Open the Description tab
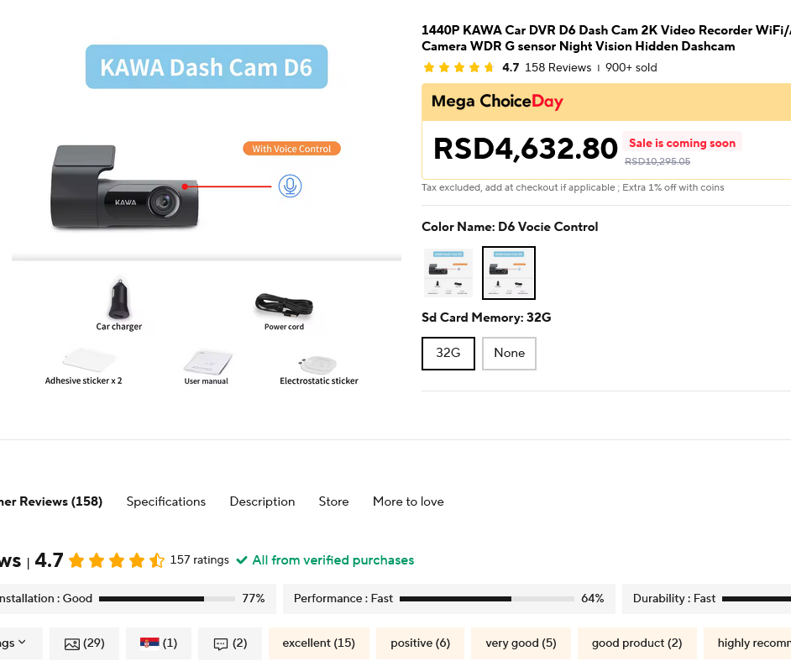Screen dimensions: 791x672 [x=262, y=501]
